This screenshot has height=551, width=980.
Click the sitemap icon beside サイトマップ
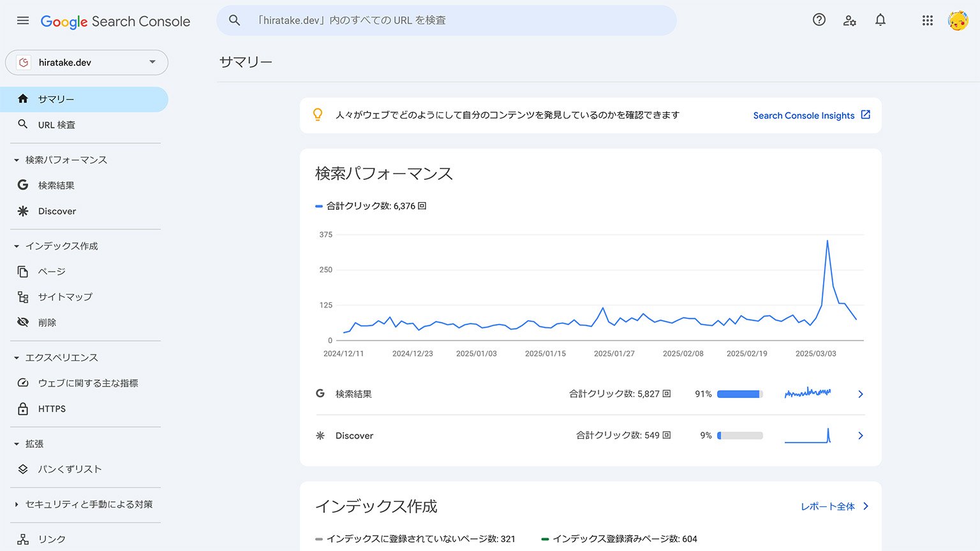23,297
